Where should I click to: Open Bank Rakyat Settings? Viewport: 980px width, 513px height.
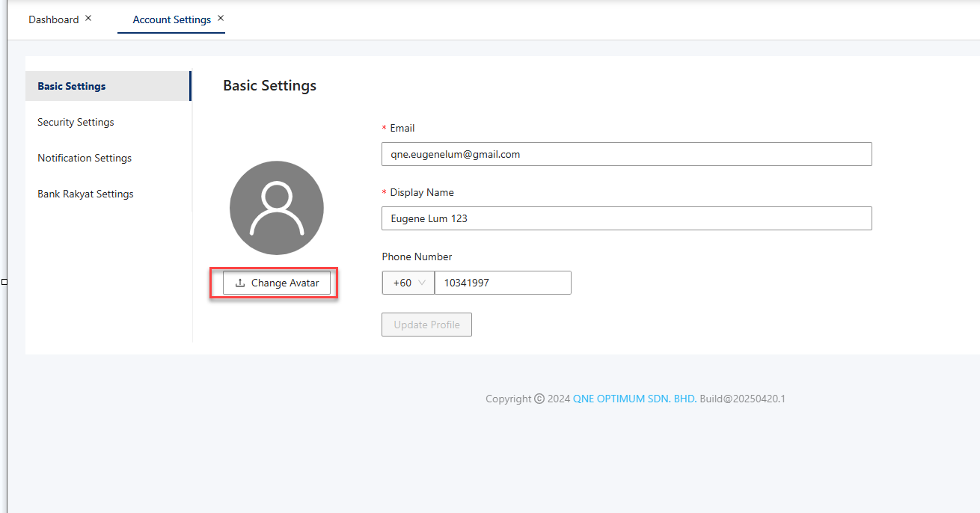[85, 194]
